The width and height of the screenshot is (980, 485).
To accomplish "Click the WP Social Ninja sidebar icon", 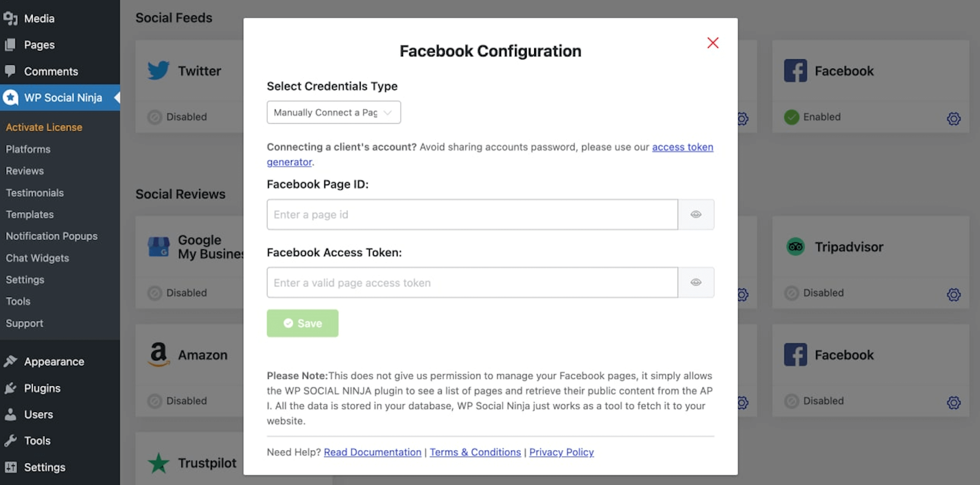I will coord(10,97).
